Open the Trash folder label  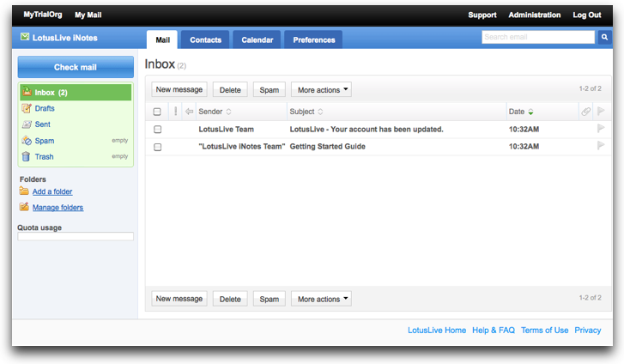44,156
